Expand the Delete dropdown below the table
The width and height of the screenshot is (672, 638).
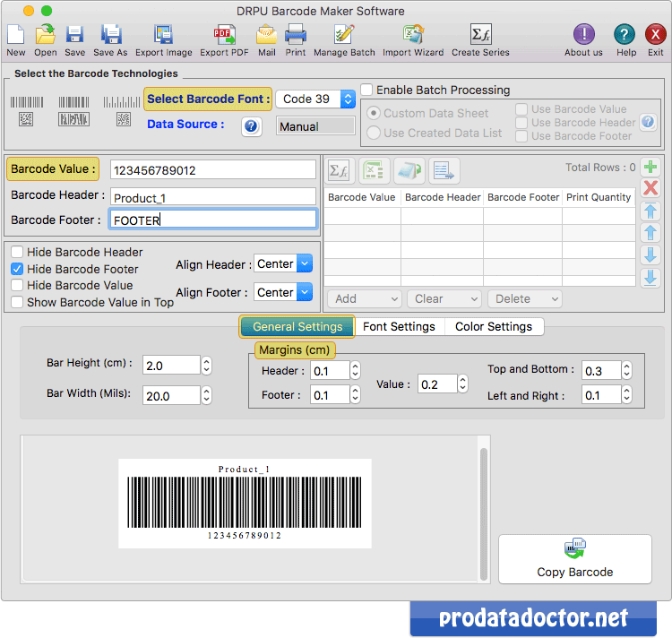(525, 298)
